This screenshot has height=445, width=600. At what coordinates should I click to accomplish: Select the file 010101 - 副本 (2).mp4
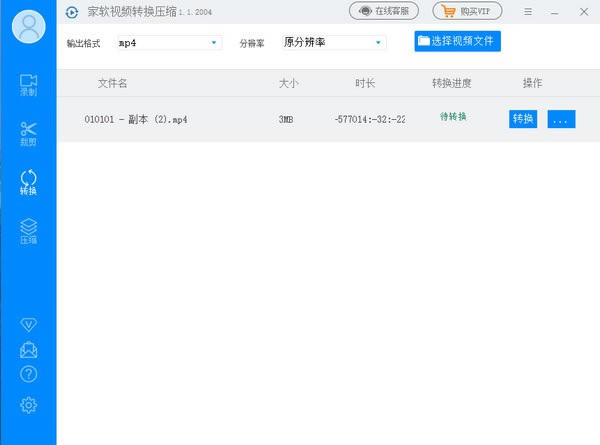point(136,120)
